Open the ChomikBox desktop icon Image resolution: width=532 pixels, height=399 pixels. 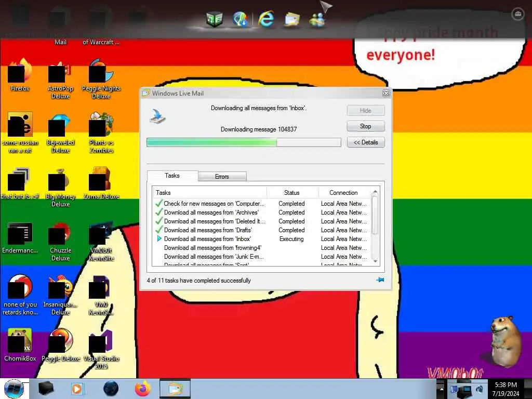click(20, 344)
